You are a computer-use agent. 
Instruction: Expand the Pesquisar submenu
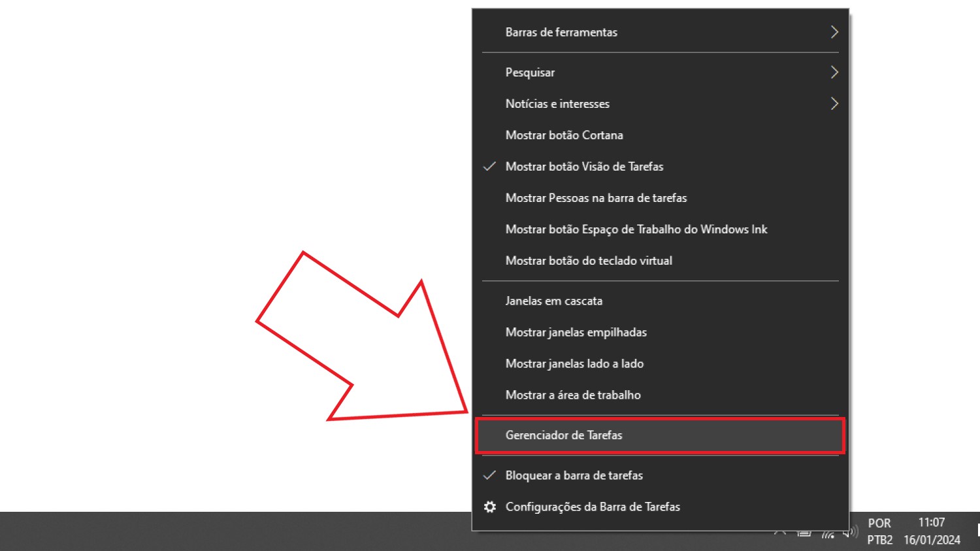click(660, 73)
